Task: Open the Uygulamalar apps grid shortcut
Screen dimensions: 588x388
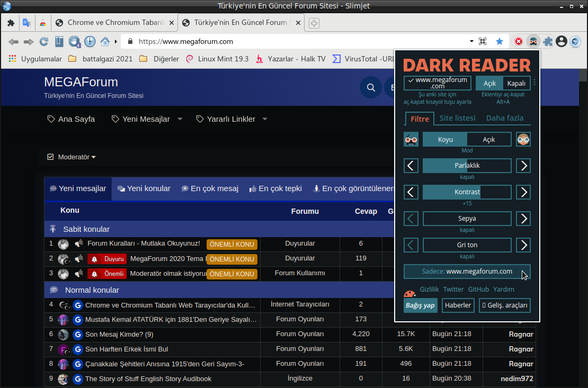Action: 35,59
